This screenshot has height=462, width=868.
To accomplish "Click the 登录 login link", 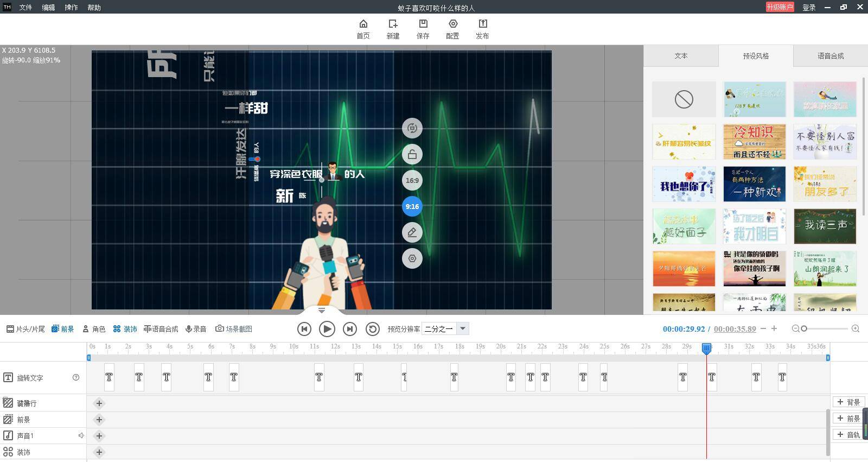I will [x=809, y=8].
